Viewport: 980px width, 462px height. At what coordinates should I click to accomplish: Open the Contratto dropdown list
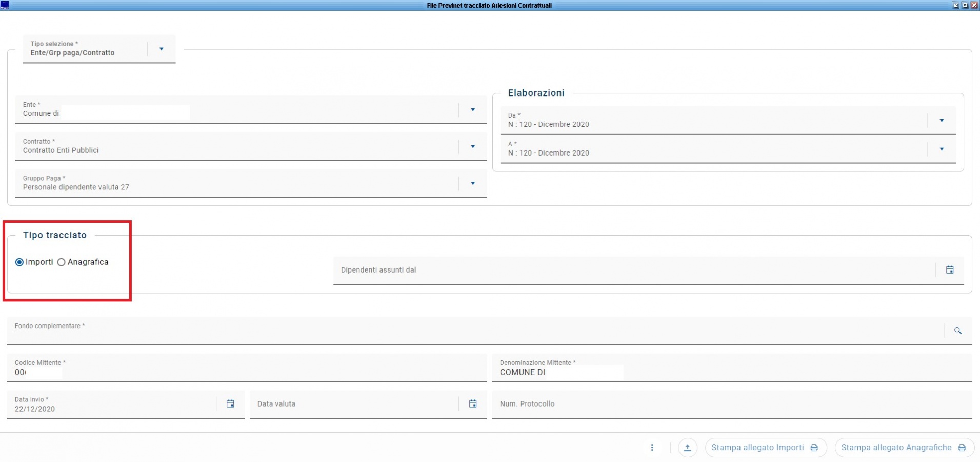click(x=472, y=147)
